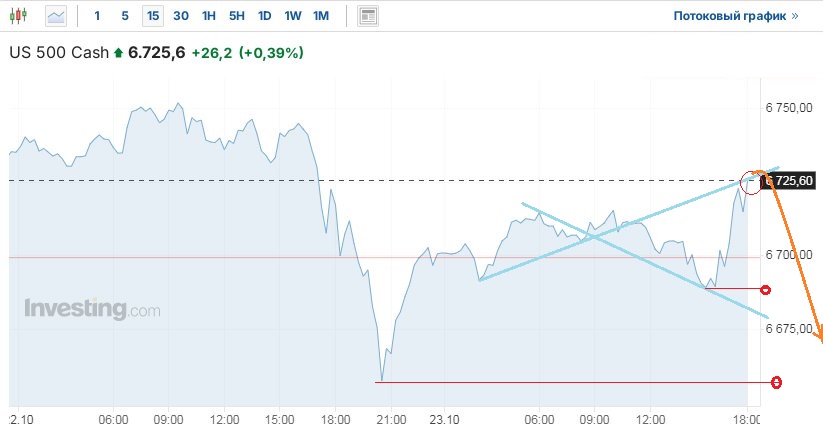Viewport: 823px width, 431px height.
Task: Switch to the 1D timeframe
Action: 264,16
